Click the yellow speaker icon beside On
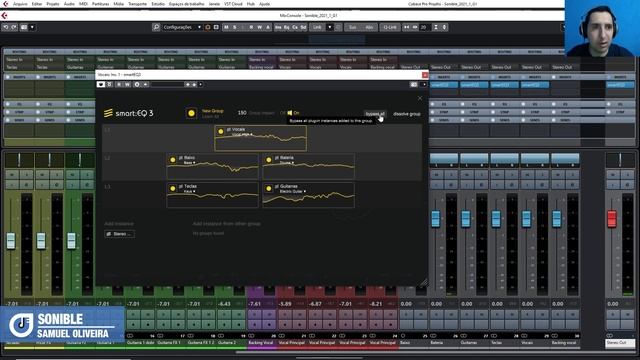This screenshot has height=360, width=640. click(290, 113)
